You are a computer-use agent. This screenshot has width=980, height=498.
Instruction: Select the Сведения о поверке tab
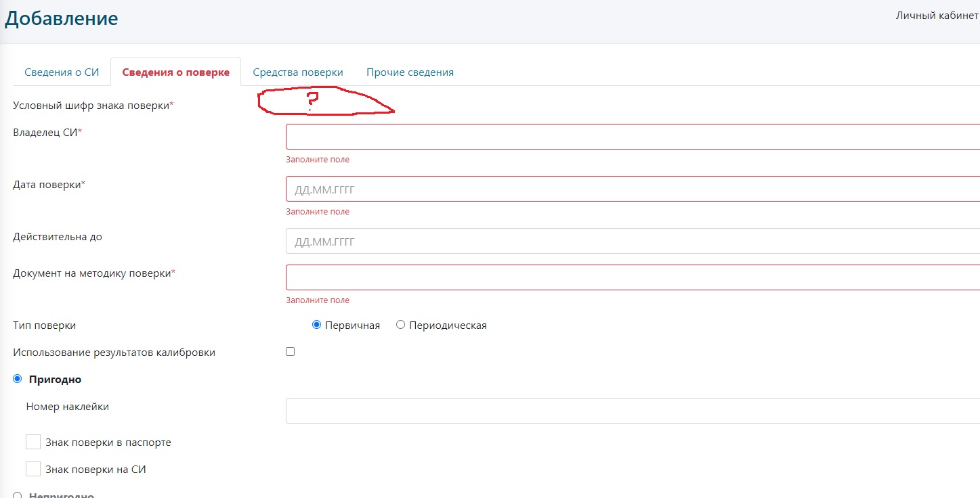[175, 72]
